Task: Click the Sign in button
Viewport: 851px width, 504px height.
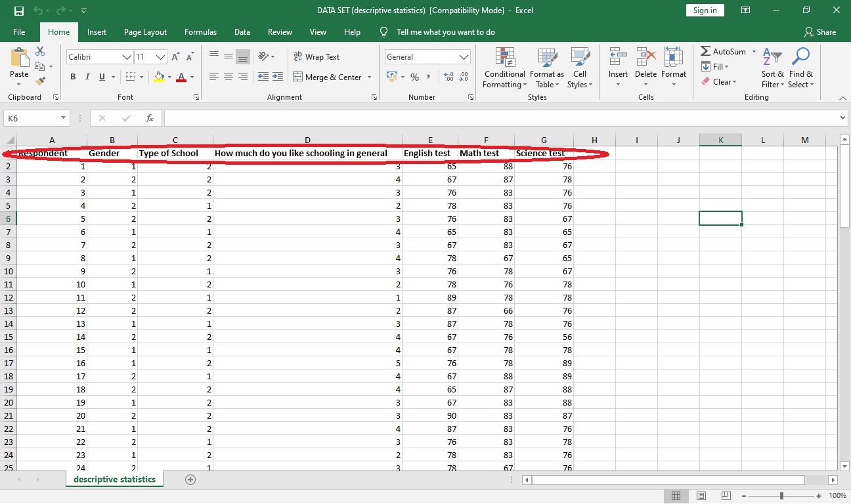Action: tap(705, 10)
